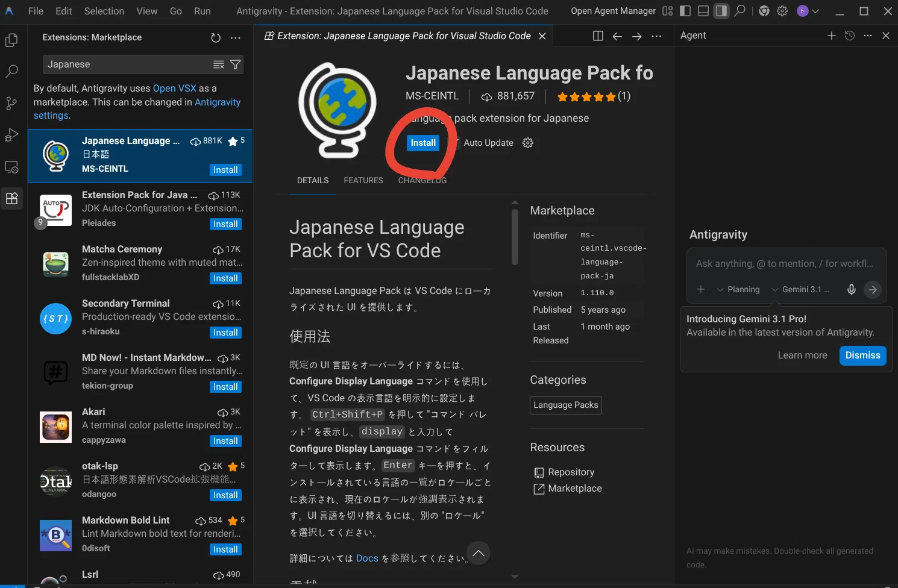The height and width of the screenshot is (588, 898).
Task: Split the editor to the right
Action: [x=598, y=36]
